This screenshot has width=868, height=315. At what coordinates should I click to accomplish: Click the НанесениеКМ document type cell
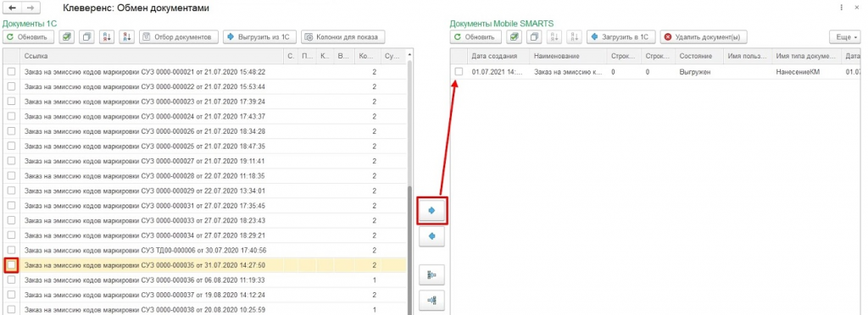click(807, 72)
